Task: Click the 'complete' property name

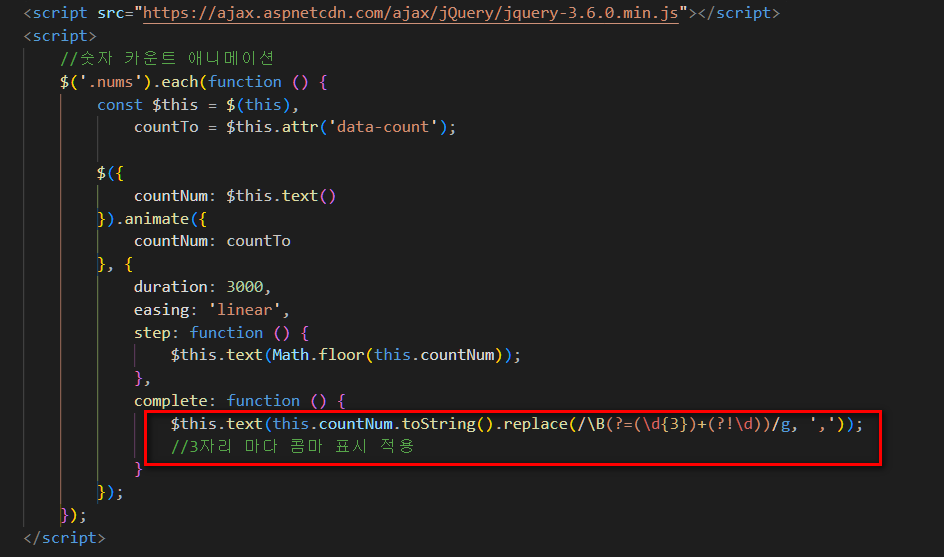Action: point(170,400)
